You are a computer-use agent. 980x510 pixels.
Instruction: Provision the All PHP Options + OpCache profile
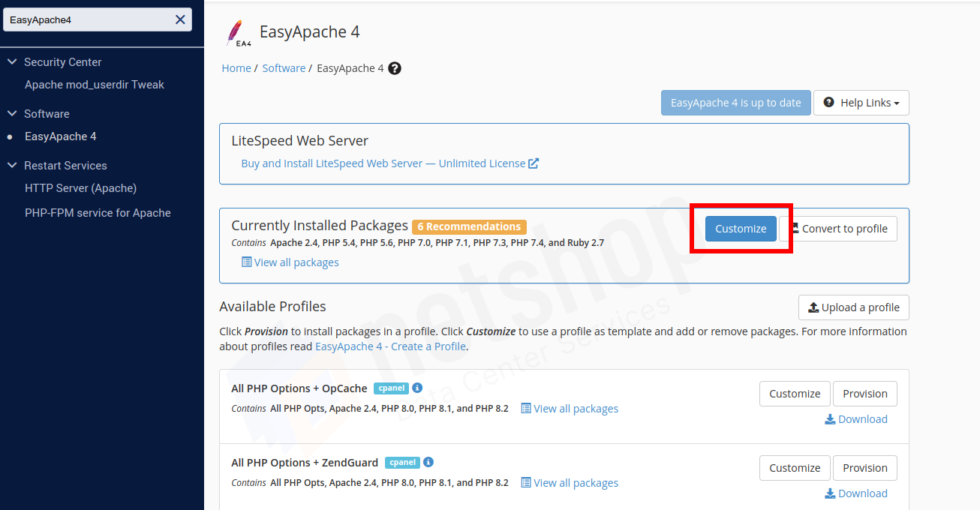point(865,394)
